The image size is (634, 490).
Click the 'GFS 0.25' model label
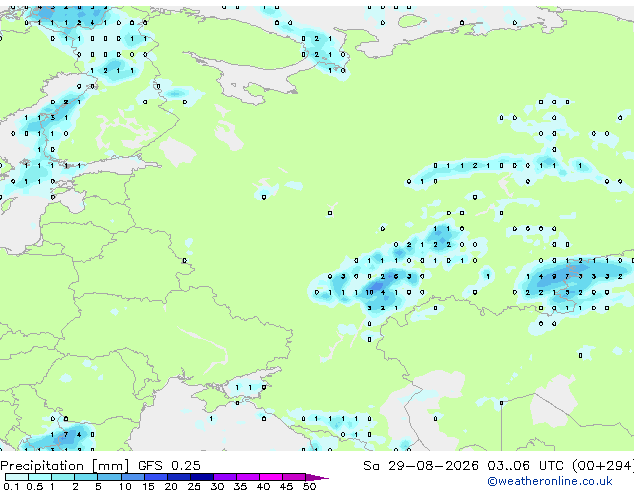[x=169, y=466]
